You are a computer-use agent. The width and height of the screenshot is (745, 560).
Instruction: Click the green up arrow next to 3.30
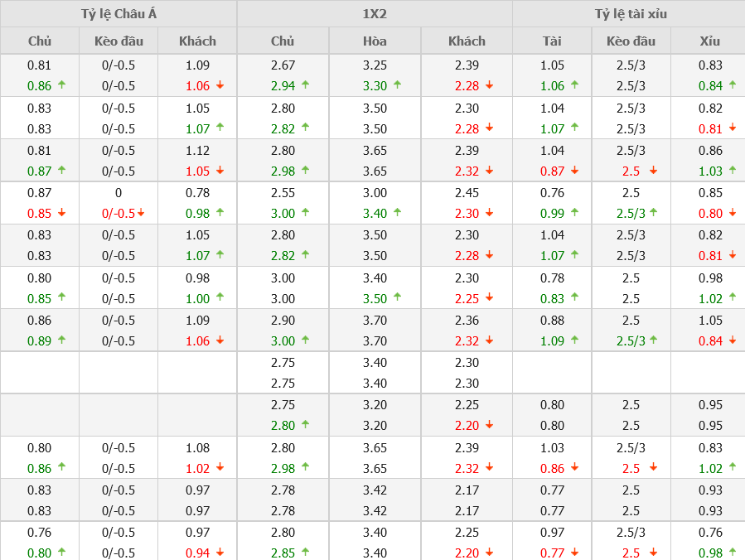(x=397, y=84)
